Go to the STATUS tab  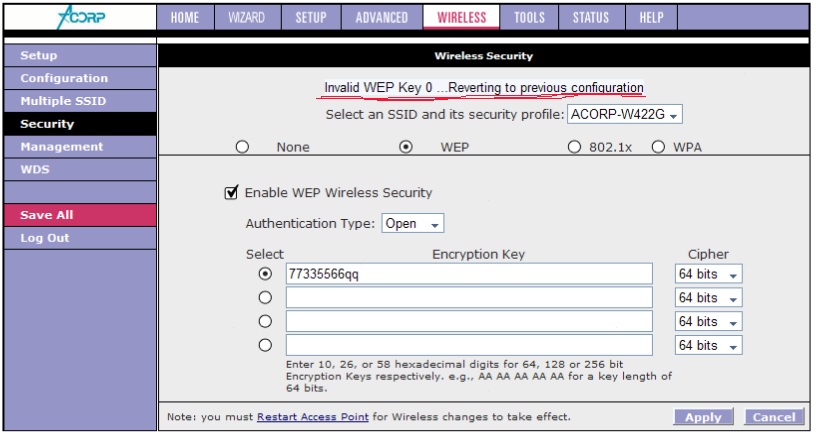pos(591,17)
